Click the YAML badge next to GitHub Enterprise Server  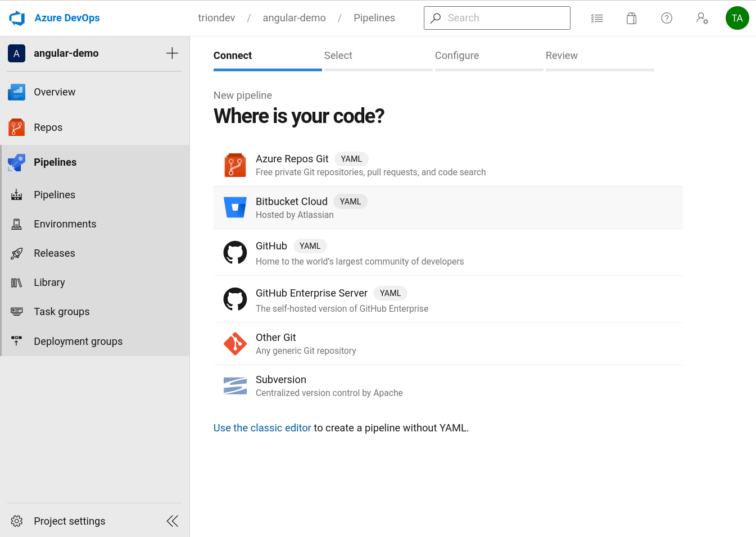[390, 293]
